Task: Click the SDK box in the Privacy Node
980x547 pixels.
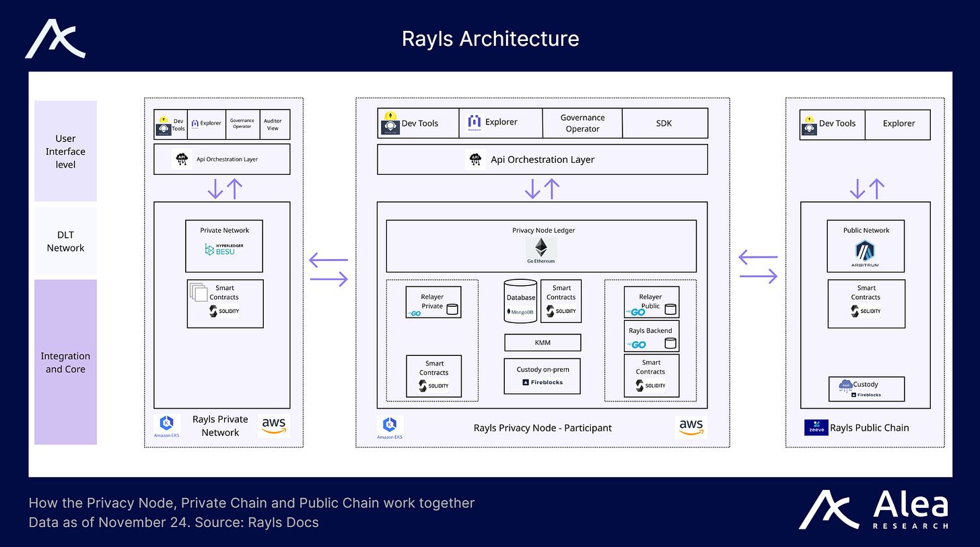Action: [x=665, y=123]
